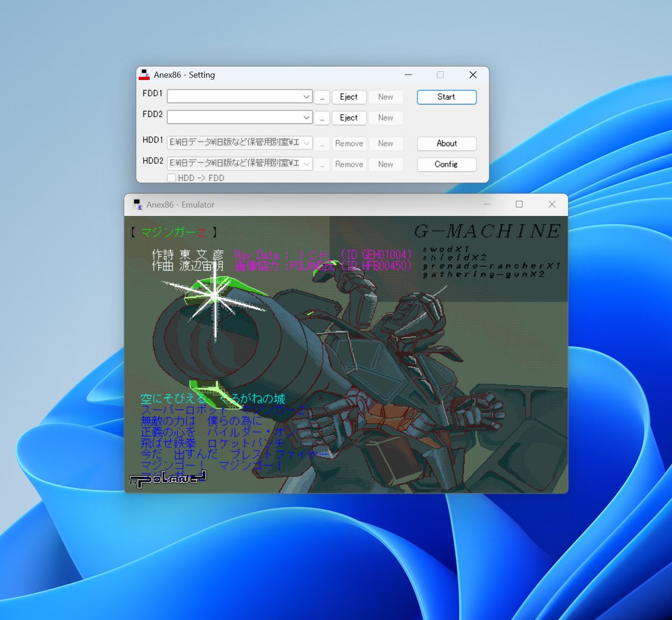Close the Anex86 Setting window
This screenshot has height=620, width=672.
click(x=473, y=74)
